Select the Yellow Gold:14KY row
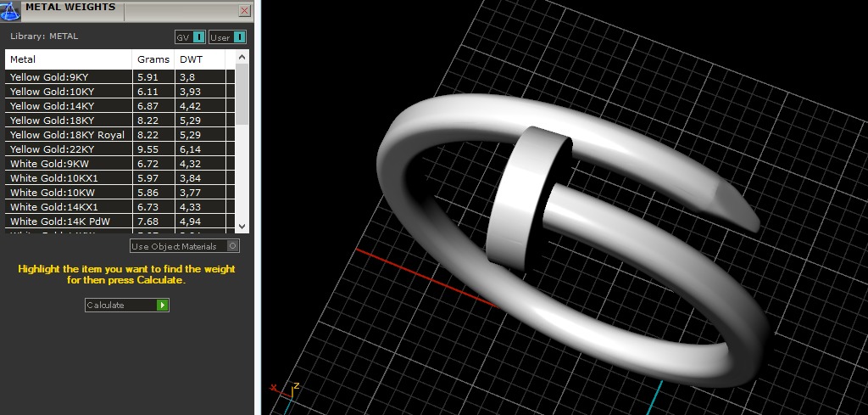Viewport: 868px width, 415px height. (x=120, y=106)
